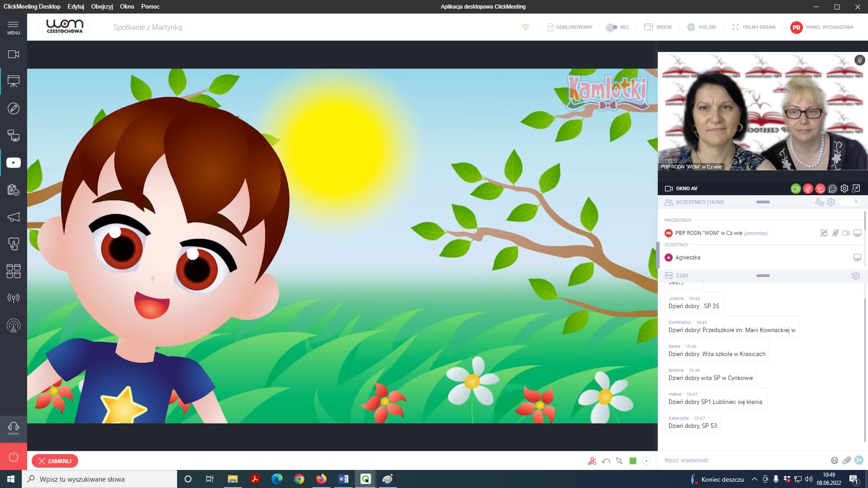Click the invite participant icon
Viewport: 868px width, 488px height.
pos(819,202)
